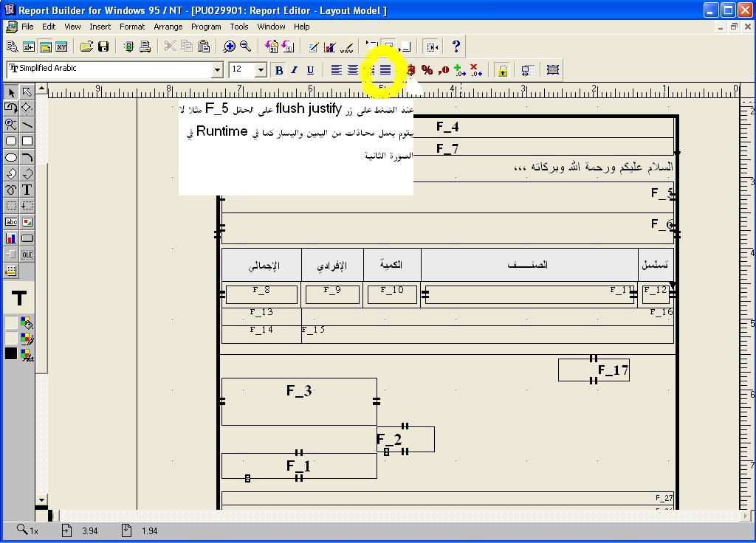The image size is (756, 543).
Task: Open the Arrange menu
Action: pyautogui.click(x=168, y=27)
